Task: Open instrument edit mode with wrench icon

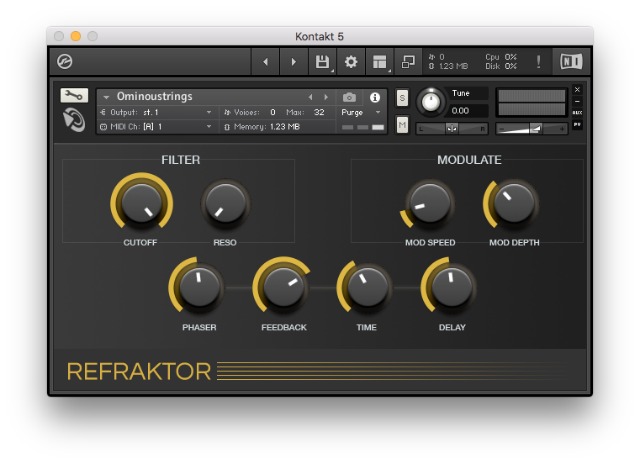Action: (x=74, y=95)
